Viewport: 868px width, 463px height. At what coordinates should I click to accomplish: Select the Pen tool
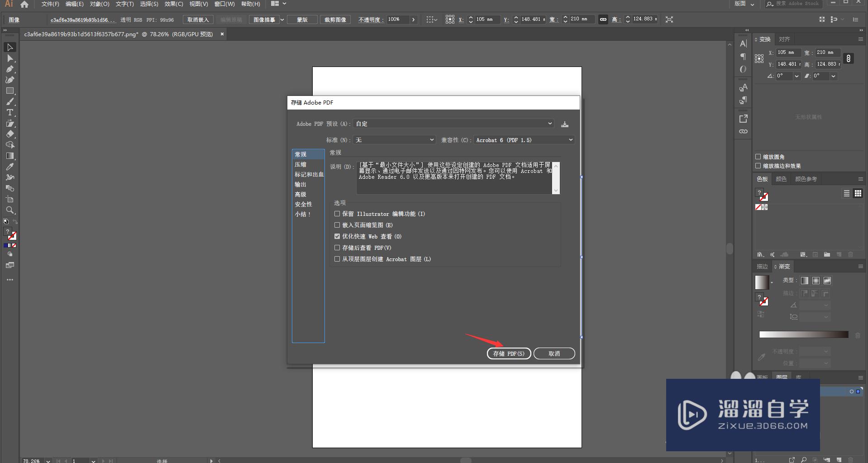tap(10, 69)
